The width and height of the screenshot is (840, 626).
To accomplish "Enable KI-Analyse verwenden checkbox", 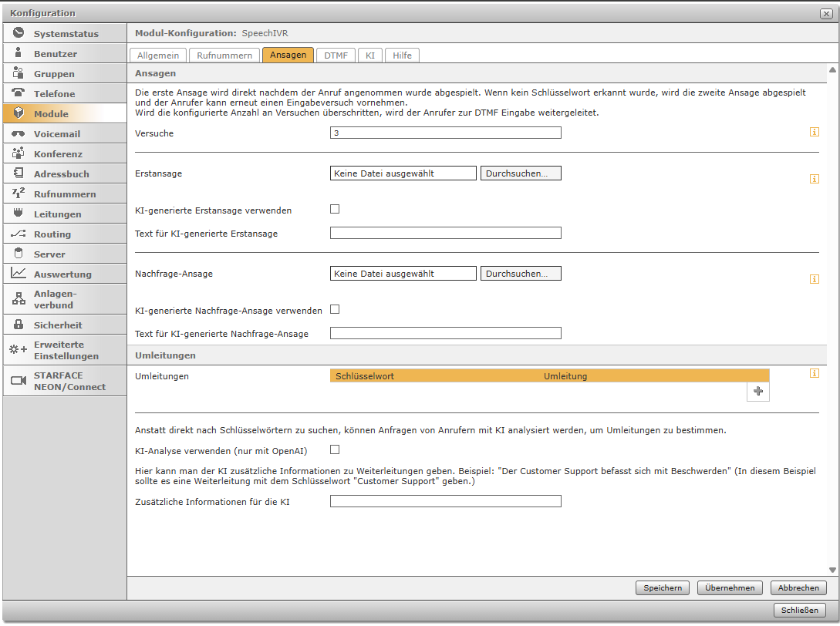I will pos(335,449).
